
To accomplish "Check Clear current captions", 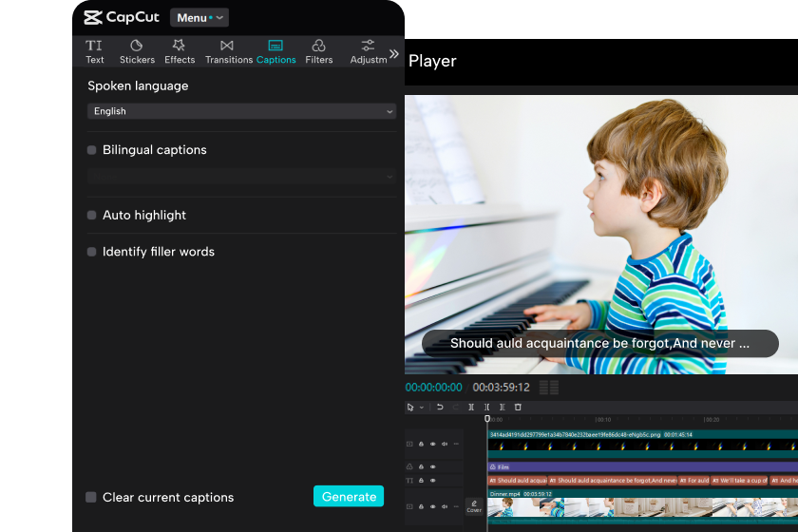I will point(91,497).
